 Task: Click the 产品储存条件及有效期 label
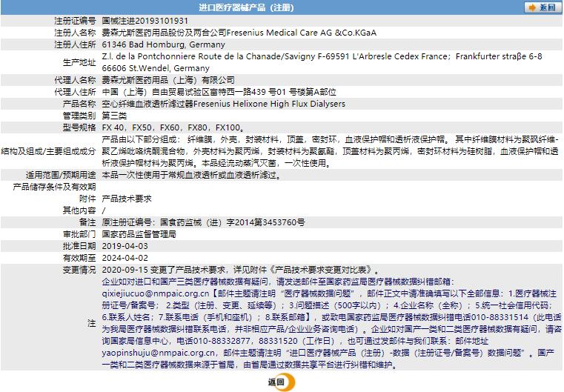[54, 187]
